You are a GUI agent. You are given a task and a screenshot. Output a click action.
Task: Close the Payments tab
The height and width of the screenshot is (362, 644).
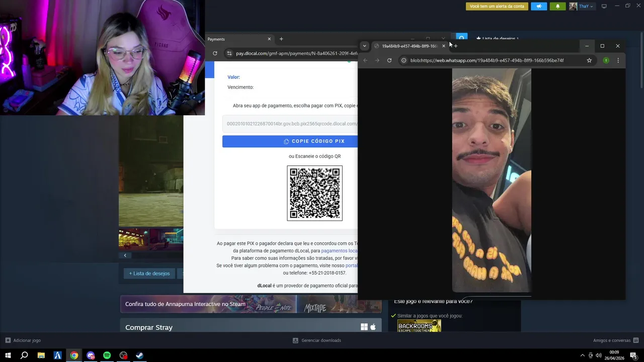pos(269,39)
